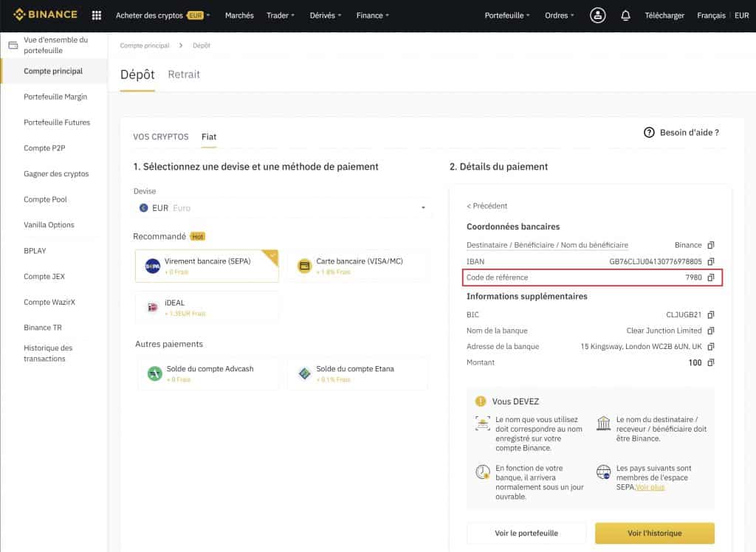Click the Binance logo

coord(44,14)
